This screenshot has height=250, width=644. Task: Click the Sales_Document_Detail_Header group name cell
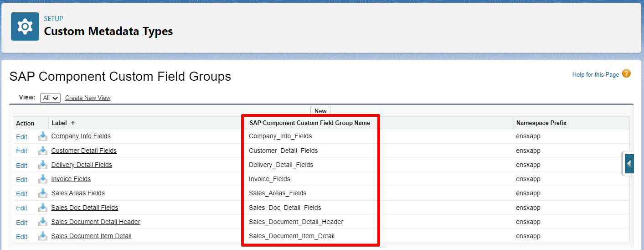point(296,222)
